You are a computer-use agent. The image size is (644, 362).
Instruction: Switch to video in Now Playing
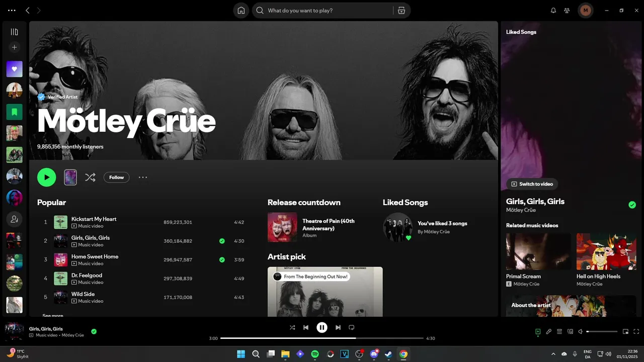click(532, 184)
